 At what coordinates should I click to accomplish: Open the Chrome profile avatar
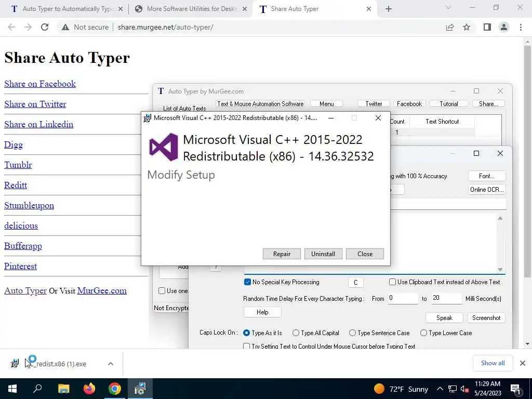[x=504, y=27]
